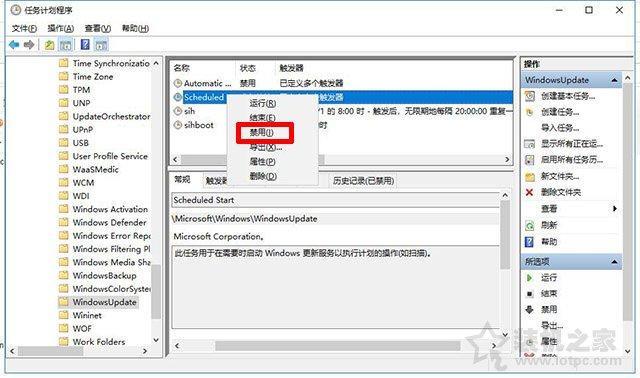
Task: Select the WaaSMedic folder
Action: click(89, 169)
